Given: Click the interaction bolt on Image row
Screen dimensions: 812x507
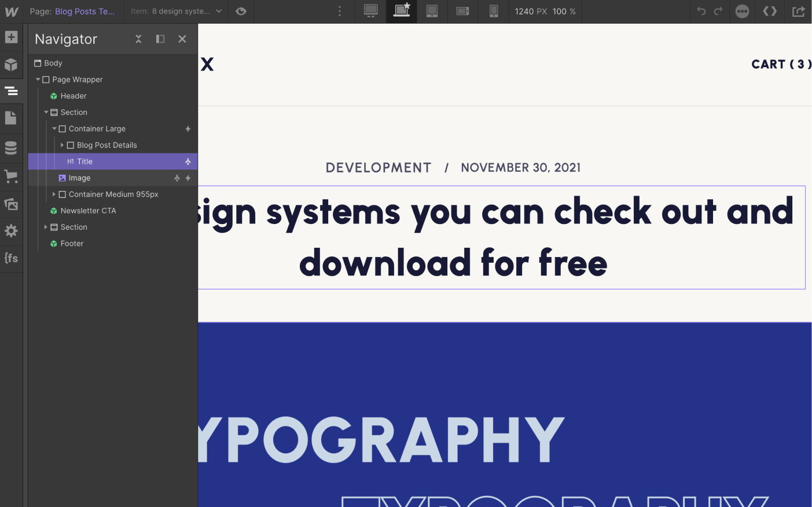Looking at the screenshot, I should [188, 178].
